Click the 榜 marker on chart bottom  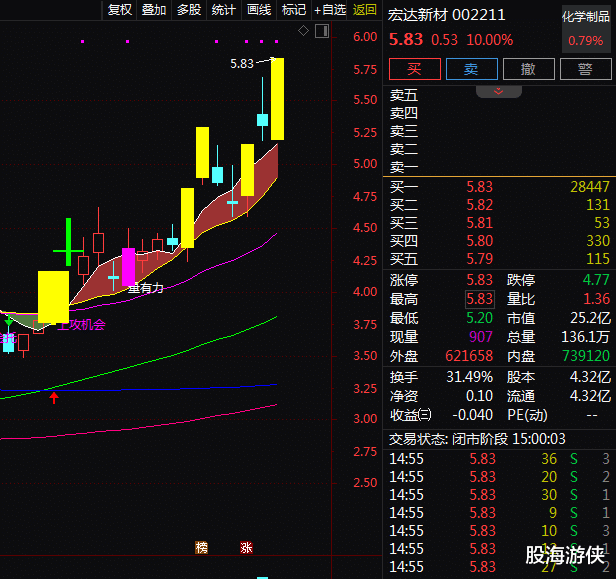click(x=201, y=547)
